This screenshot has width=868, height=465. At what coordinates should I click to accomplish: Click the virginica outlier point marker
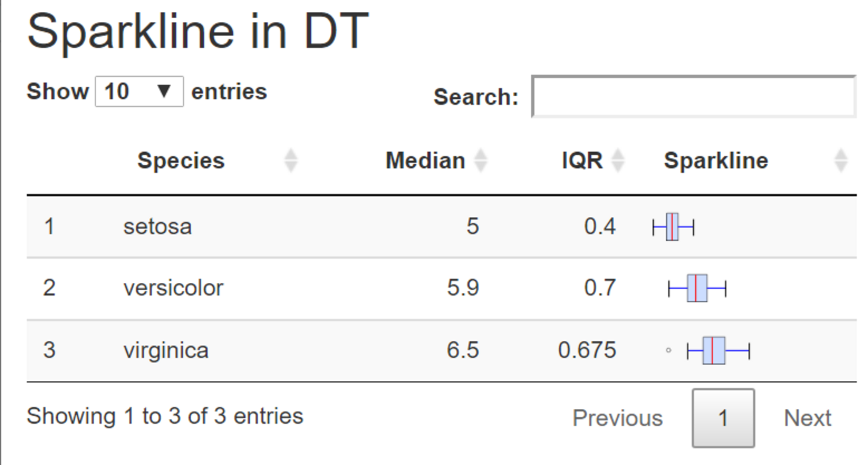(668, 350)
